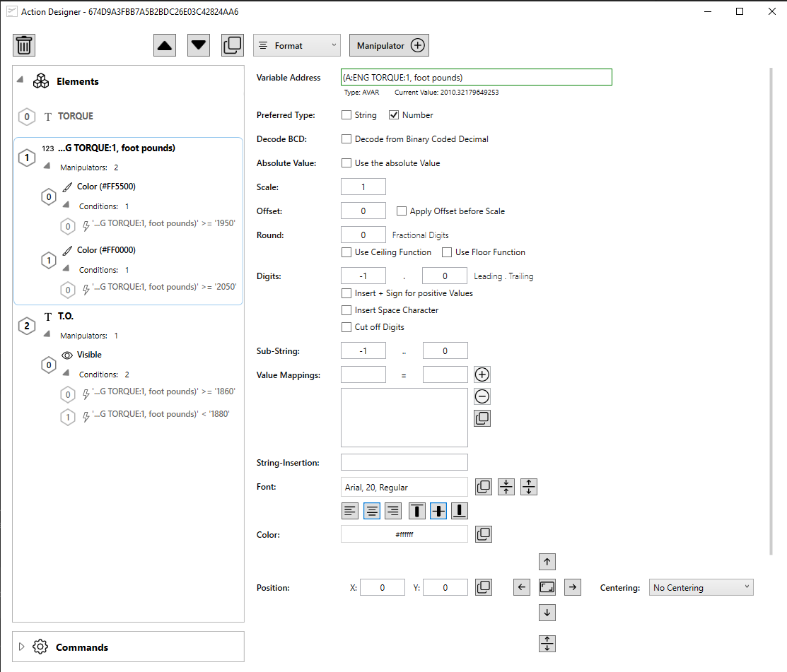Expand the Commands section
Viewport: 787px width, 672px height.
(x=21, y=647)
